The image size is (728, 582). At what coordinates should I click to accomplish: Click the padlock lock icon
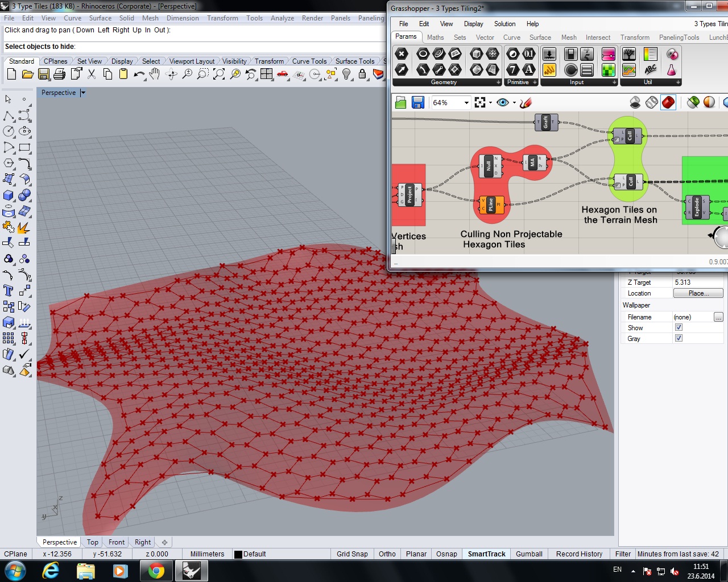[362, 74]
